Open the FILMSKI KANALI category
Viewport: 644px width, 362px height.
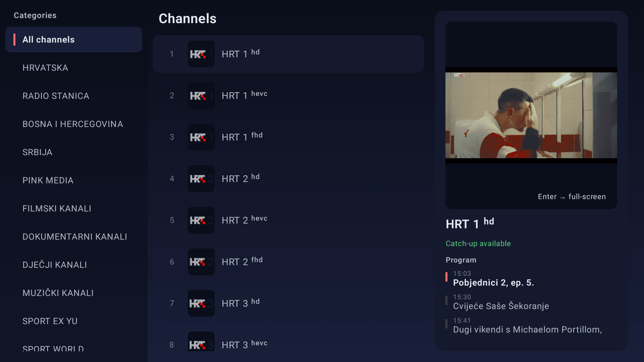coord(74,208)
